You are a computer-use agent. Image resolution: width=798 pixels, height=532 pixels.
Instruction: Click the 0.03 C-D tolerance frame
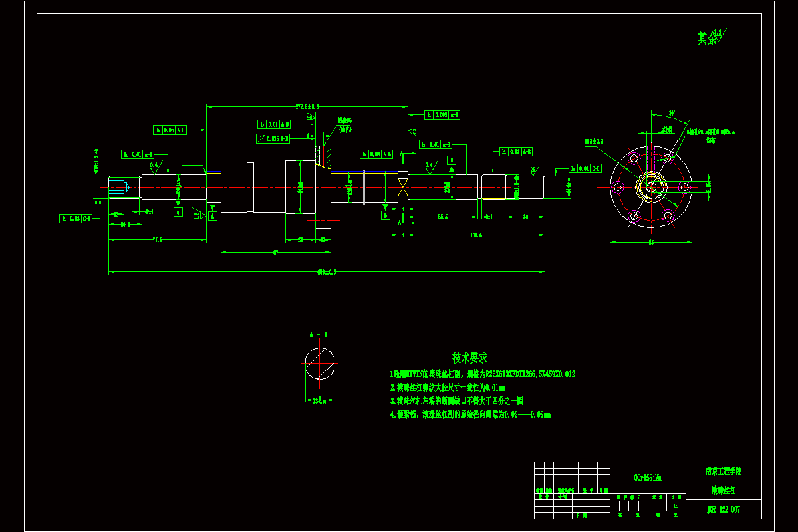pyautogui.click(x=76, y=218)
